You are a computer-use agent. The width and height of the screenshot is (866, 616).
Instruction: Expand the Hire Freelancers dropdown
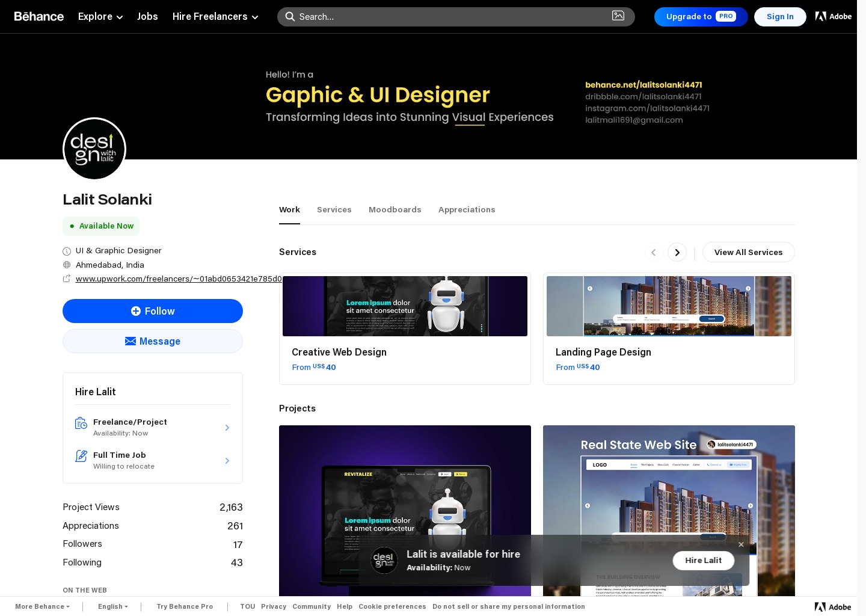tap(215, 16)
